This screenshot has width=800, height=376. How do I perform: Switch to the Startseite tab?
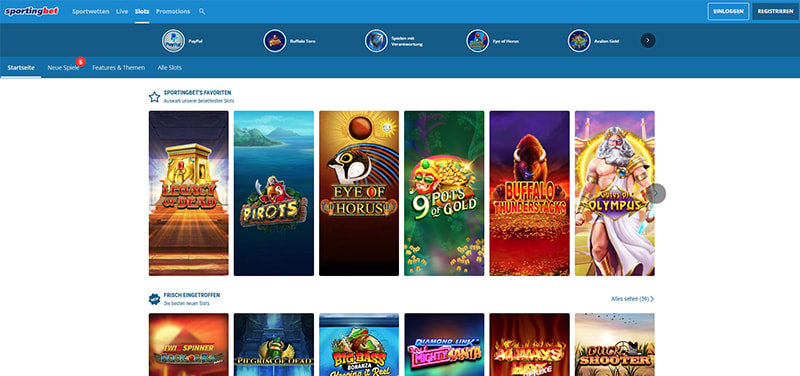click(x=21, y=67)
